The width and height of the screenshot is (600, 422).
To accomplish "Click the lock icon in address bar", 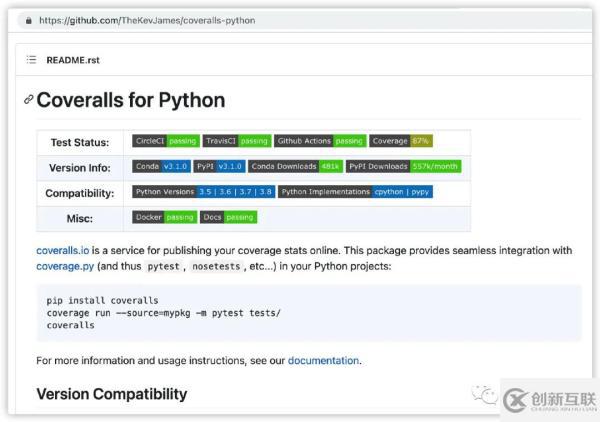I will click(x=28, y=19).
